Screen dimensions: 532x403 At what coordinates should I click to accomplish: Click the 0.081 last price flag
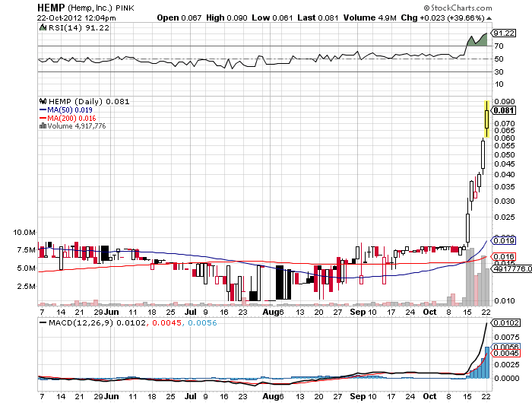504,110
